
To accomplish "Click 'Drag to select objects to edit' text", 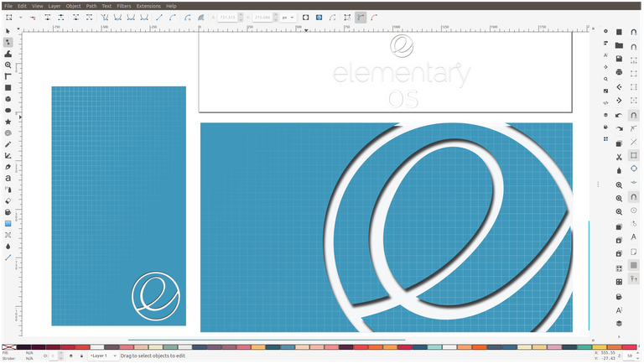I will (x=153, y=356).
